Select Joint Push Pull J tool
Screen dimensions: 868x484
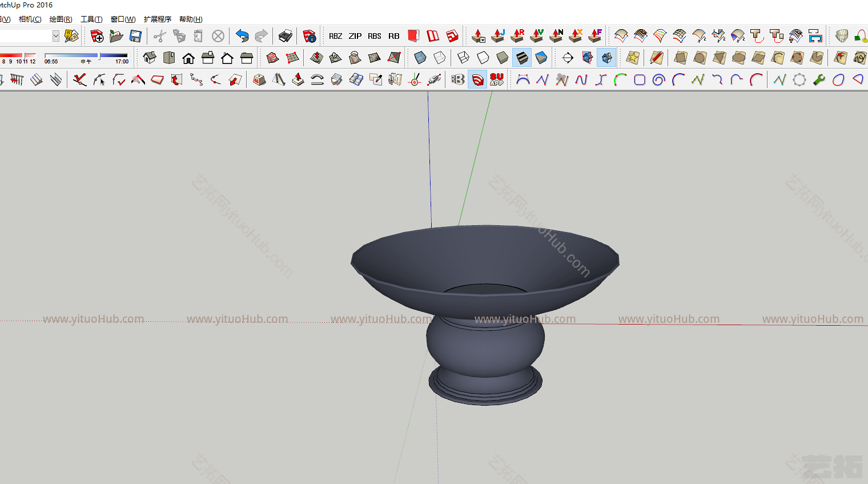[x=498, y=36]
